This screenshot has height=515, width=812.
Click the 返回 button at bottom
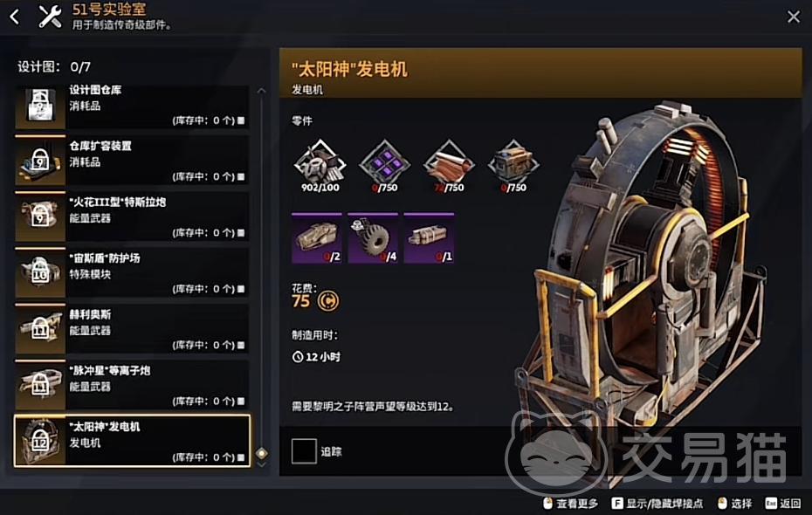tap(783, 503)
